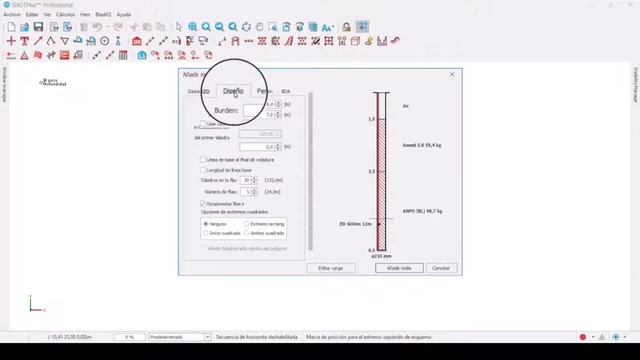Click the table columns icon in third row
The height and width of the screenshot is (360, 640).
(123, 55)
